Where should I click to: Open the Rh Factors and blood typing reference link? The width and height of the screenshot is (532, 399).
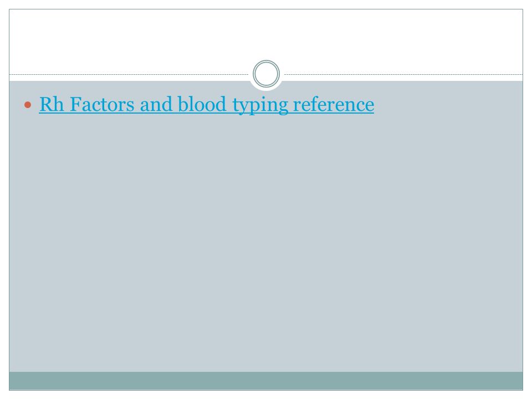click(x=207, y=105)
